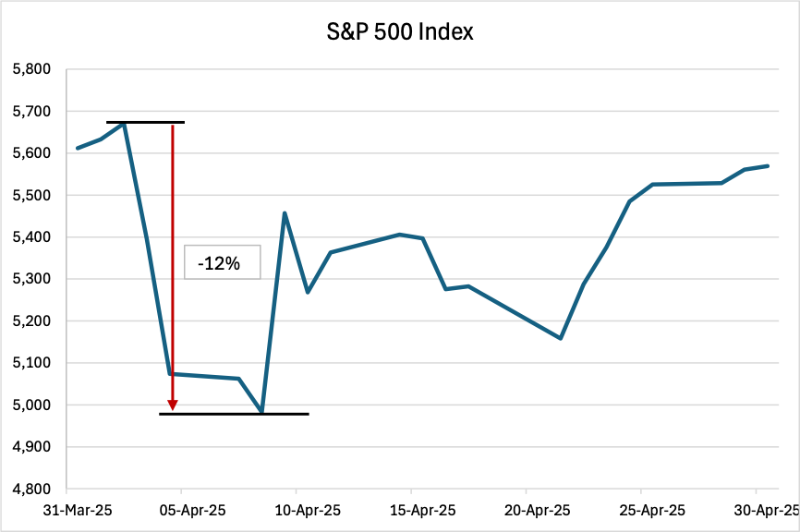Click the 30-Apr-25 date label
This screenshot has width=800, height=532.
[756, 509]
